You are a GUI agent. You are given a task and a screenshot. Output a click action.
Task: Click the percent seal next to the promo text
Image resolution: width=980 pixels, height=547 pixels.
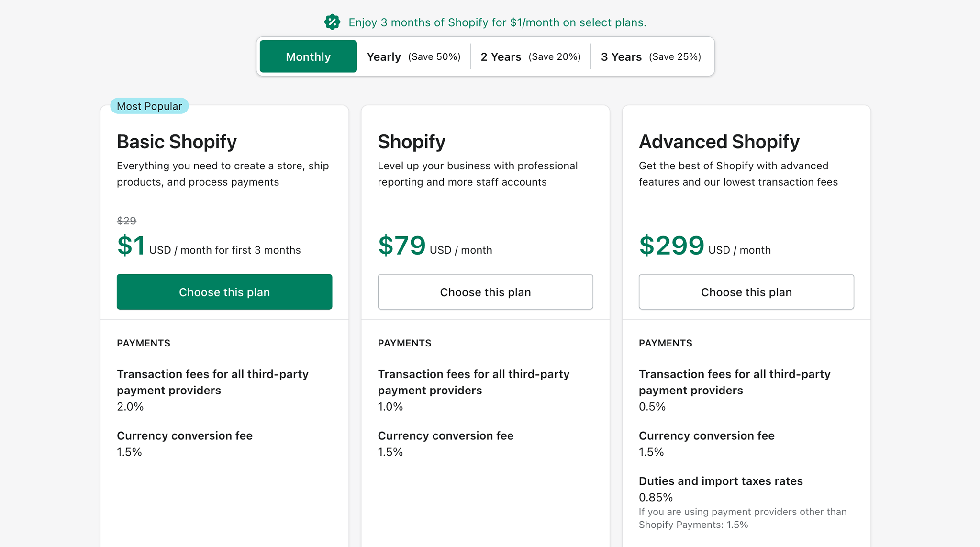[x=332, y=22]
